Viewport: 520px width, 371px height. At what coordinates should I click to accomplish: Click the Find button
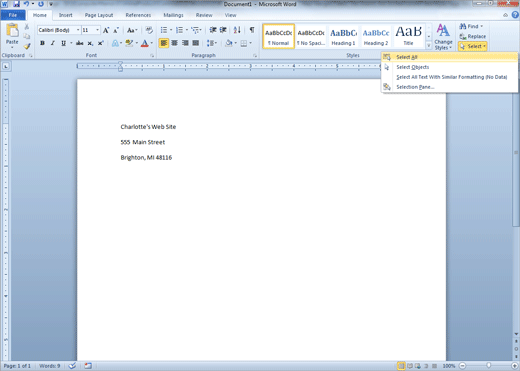[471, 26]
